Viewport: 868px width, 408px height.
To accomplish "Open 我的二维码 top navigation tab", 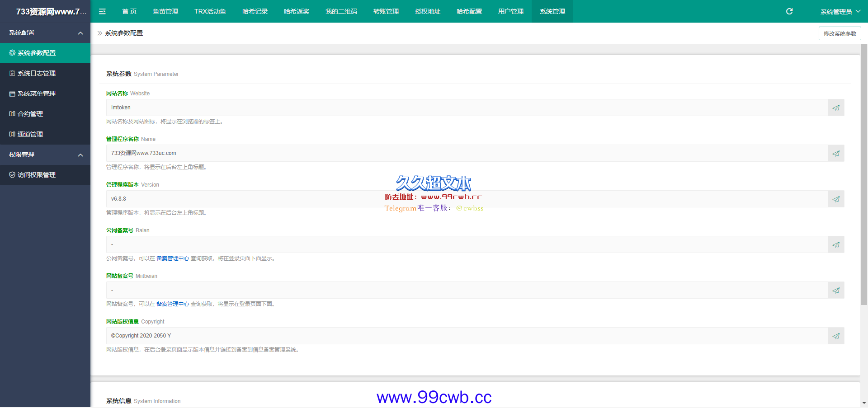I will coord(341,11).
